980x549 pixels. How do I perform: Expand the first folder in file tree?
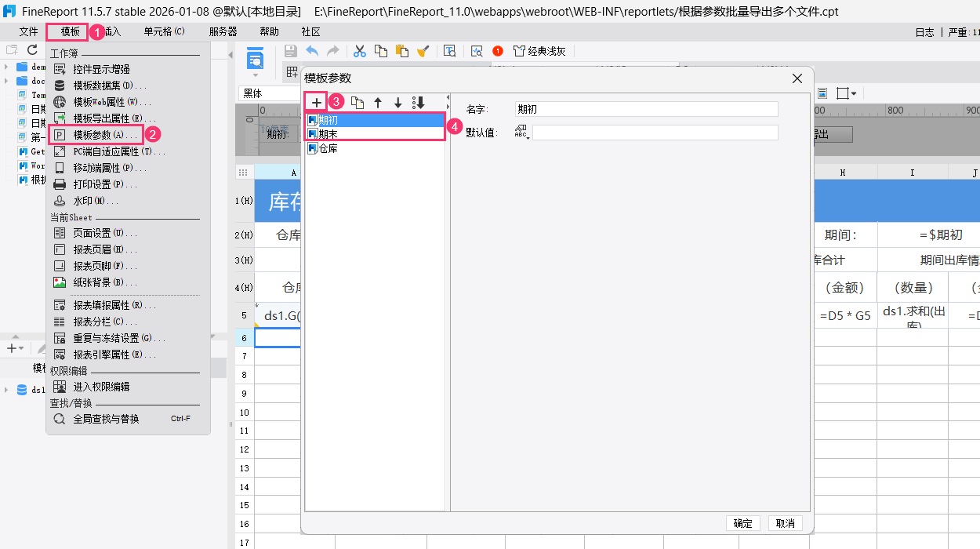pyautogui.click(x=6, y=67)
